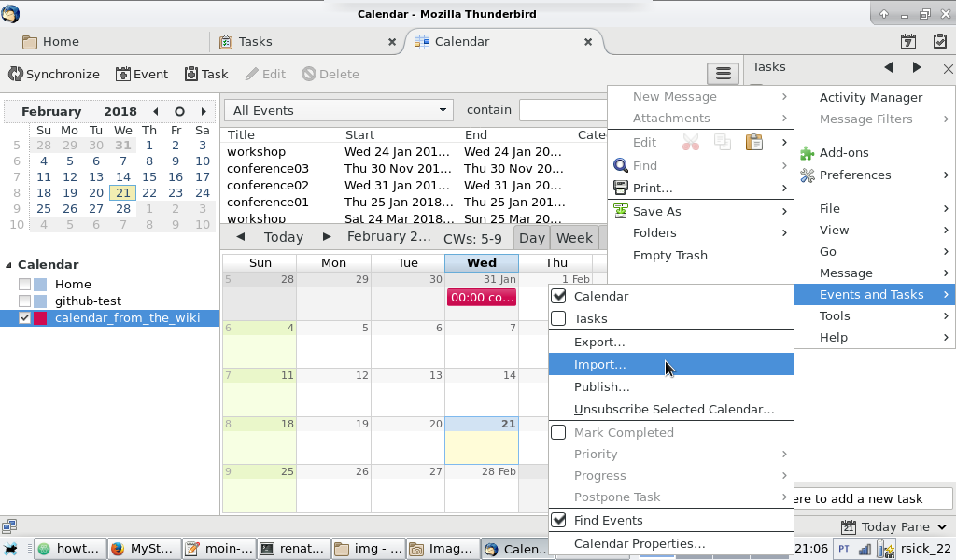This screenshot has width=956, height=560.
Task: Click the Message menu entry
Action: 874,273
